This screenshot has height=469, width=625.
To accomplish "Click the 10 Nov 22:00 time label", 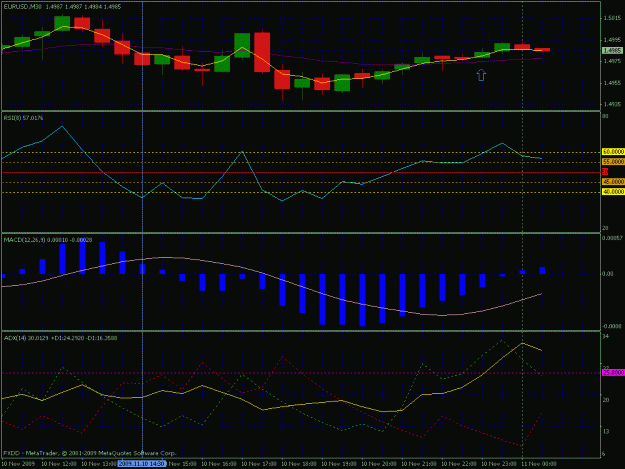I will (x=459, y=464).
